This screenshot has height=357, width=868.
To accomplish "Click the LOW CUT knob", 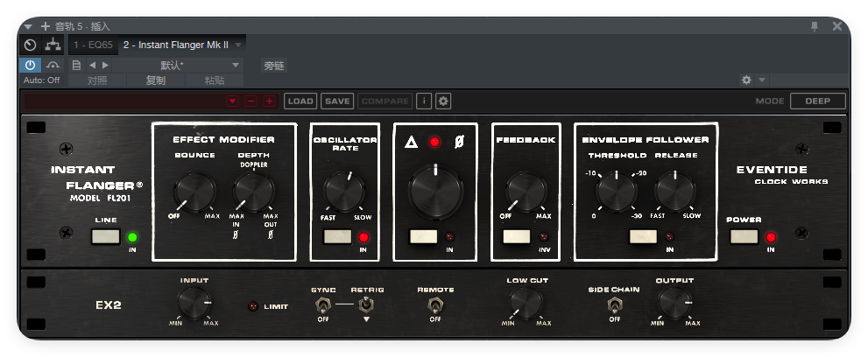I will pos(526,304).
